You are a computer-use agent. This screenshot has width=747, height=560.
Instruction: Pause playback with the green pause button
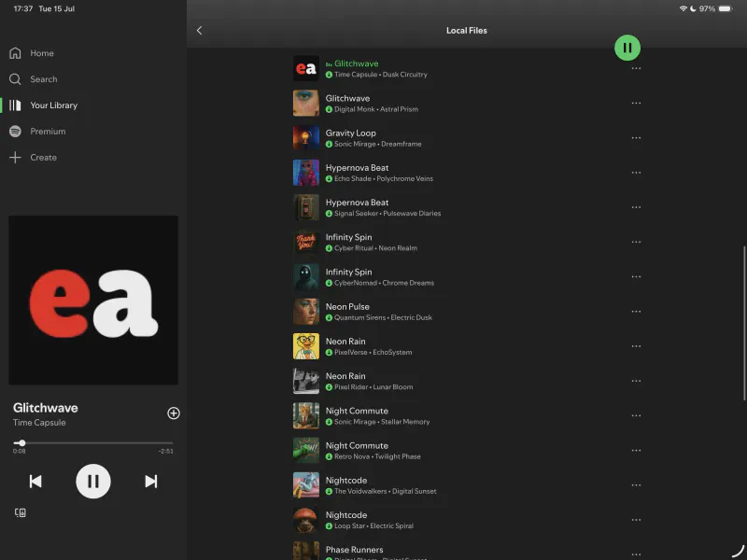pyautogui.click(x=627, y=47)
